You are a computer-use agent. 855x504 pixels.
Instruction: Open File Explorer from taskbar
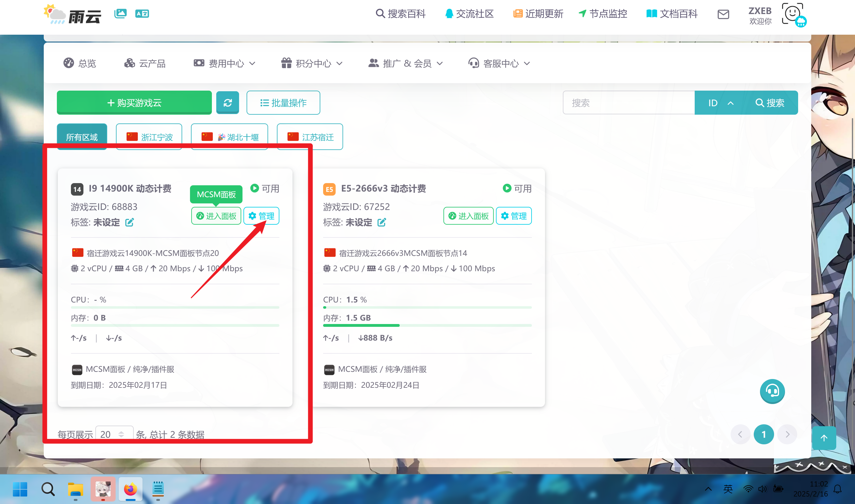tap(75, 489)
